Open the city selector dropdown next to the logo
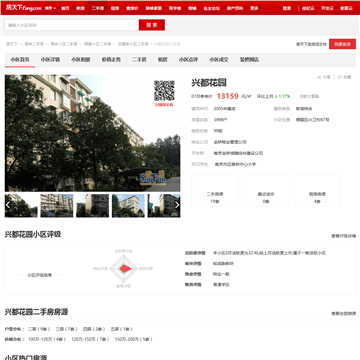The width and height of the screenshot is (360, 360). click(50, 8)
